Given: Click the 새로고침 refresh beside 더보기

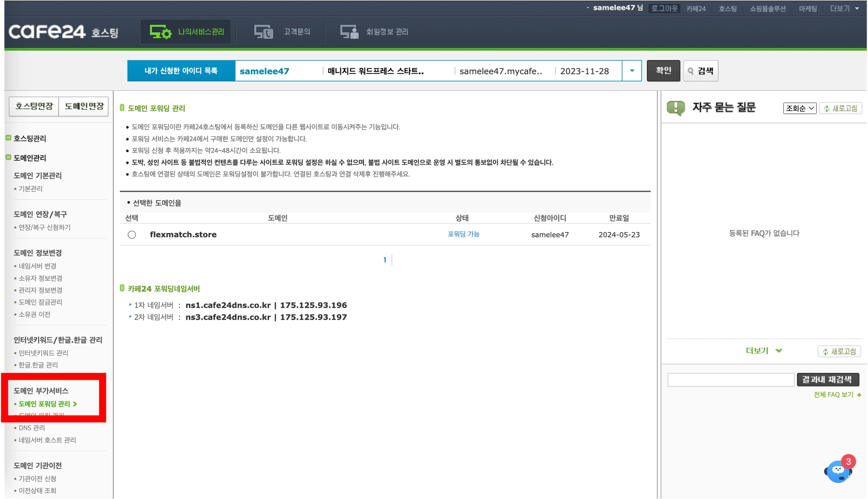Looking at the screenshot, I should coord(839,351).
